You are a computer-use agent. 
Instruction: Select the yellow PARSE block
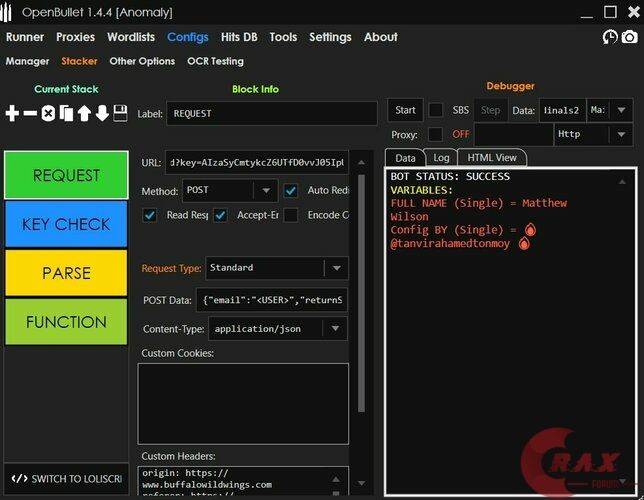[66, 273]
